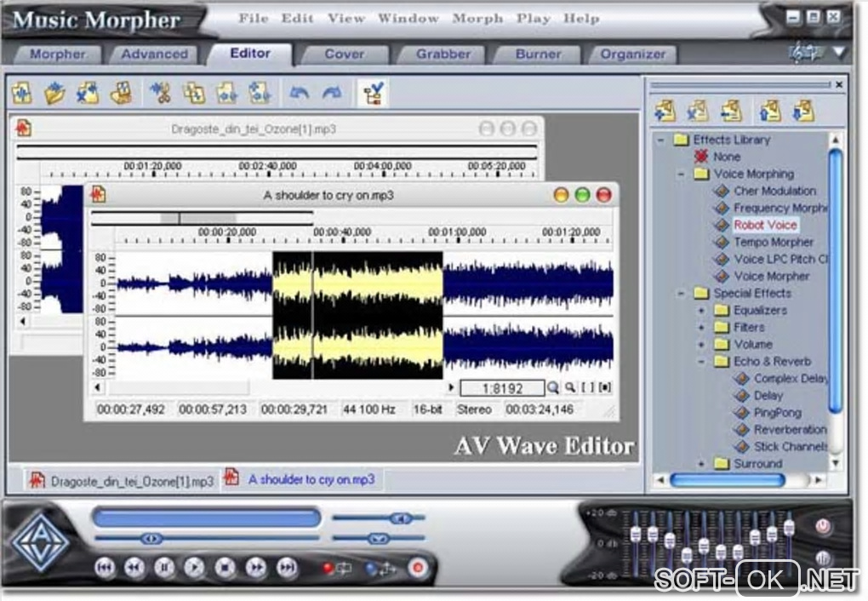Viewport: 868px width, 601px height.
Task: Expand the Surround folder
Action: (701, 464)
